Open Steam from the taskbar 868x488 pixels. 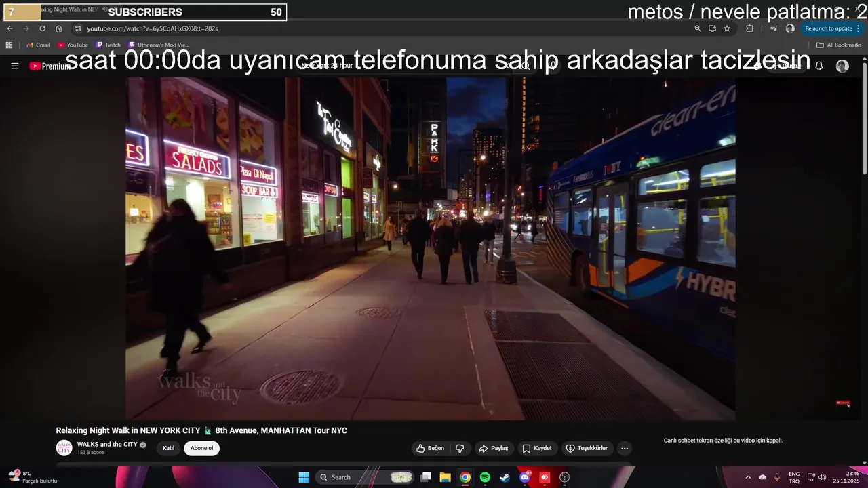[x=505, y=477]
